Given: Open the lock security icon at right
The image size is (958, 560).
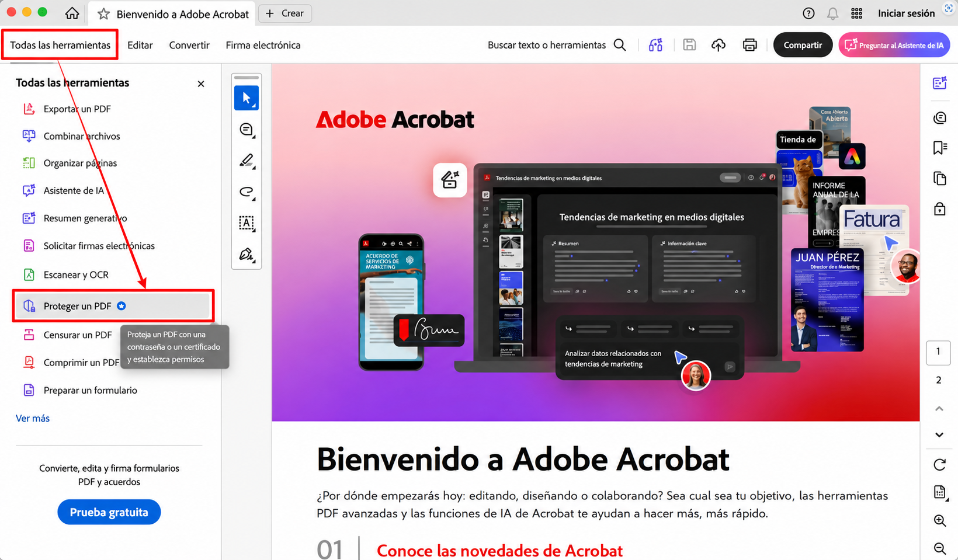Looking at the screenshot, I should [x=939, y=208].
